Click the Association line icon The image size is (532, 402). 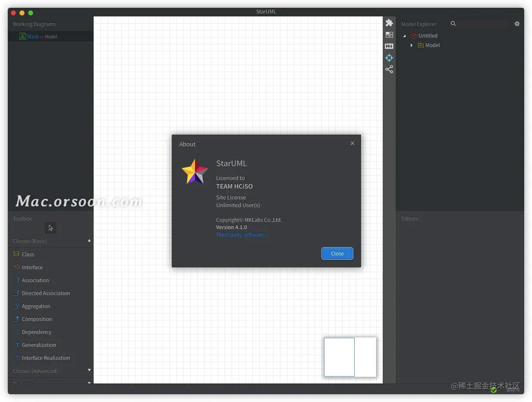coord(16,280)
